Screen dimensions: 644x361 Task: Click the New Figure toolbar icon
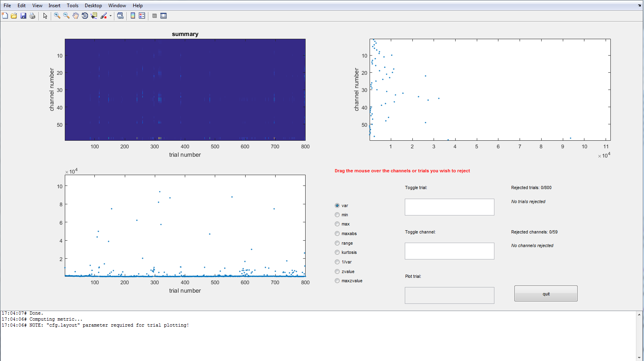[5, 16]
